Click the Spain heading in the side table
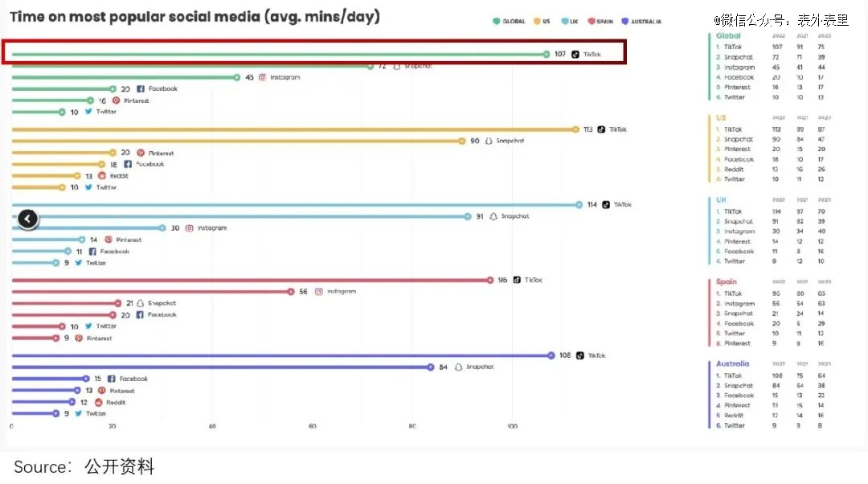868x484 pixels. coord(726,282)
